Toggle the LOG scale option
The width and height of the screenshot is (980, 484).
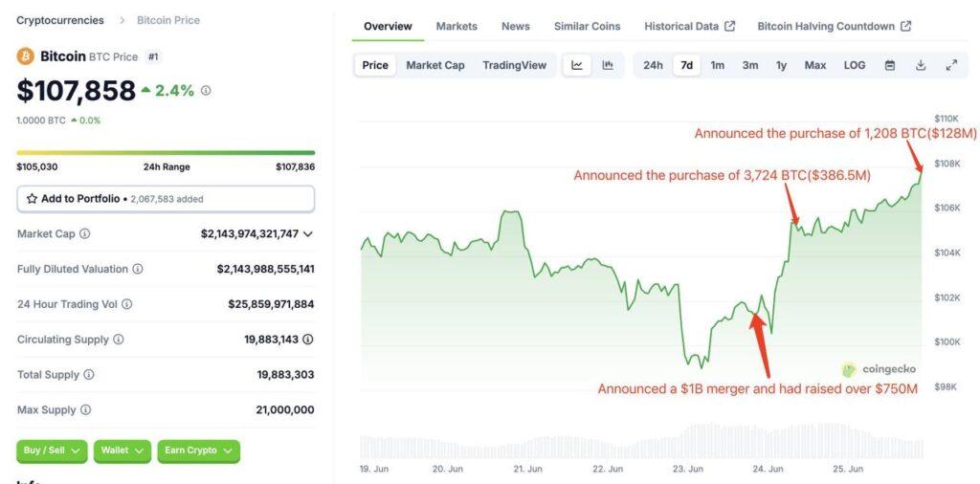[855, 65]
